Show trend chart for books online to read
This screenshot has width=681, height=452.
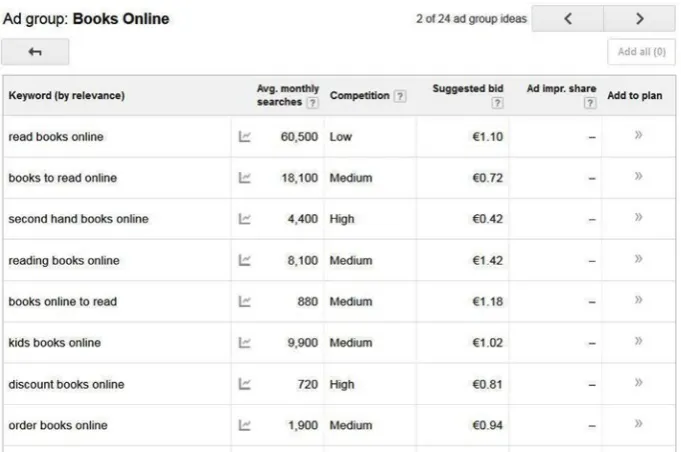(x=245, y=301)
